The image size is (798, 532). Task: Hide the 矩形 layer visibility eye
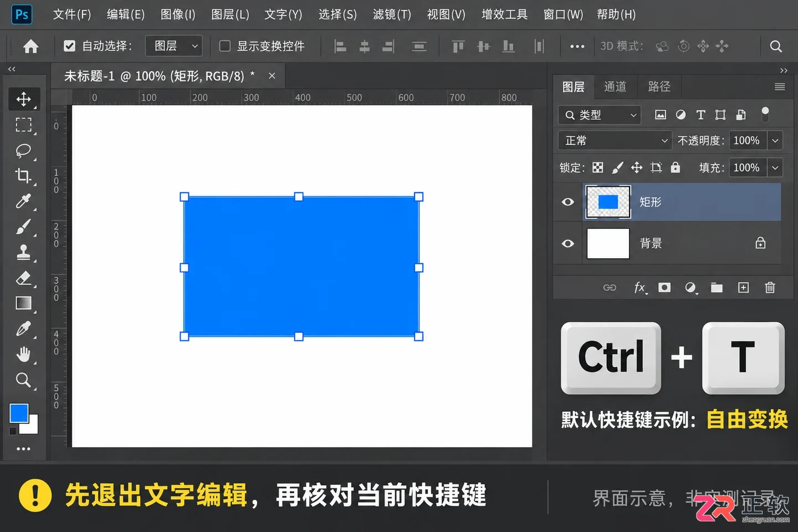click(567, 202)
